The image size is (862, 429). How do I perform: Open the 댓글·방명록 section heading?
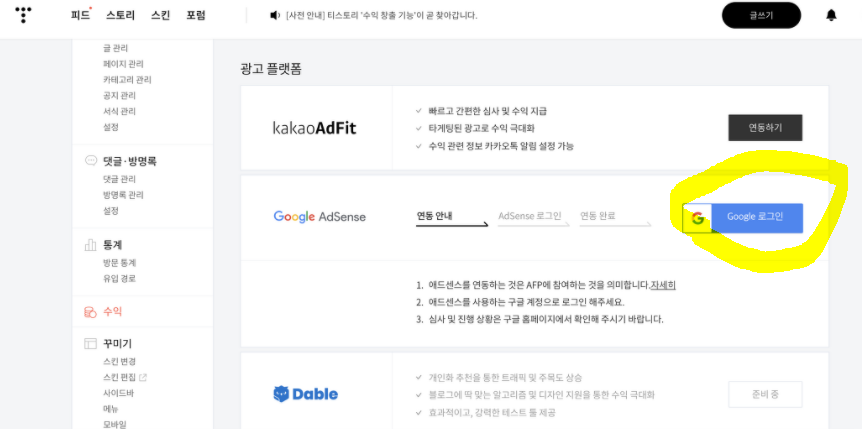pyautogui.click(x=130, y=161)
